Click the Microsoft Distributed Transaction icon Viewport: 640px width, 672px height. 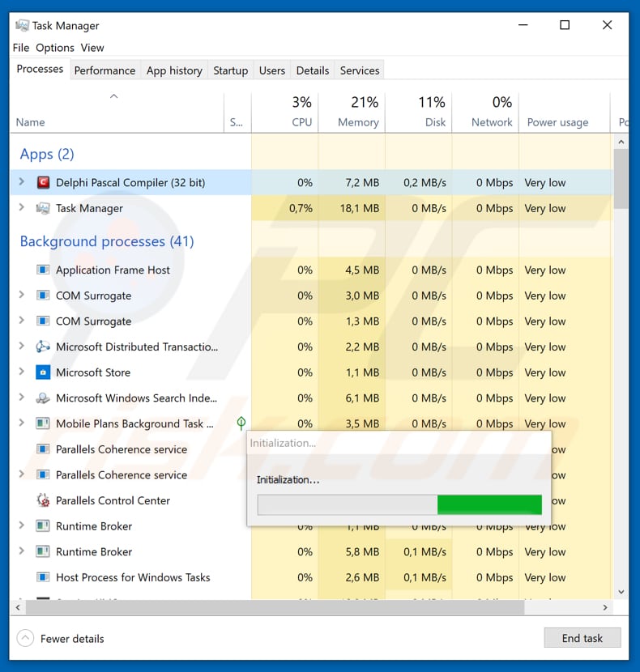pos(43,347)
